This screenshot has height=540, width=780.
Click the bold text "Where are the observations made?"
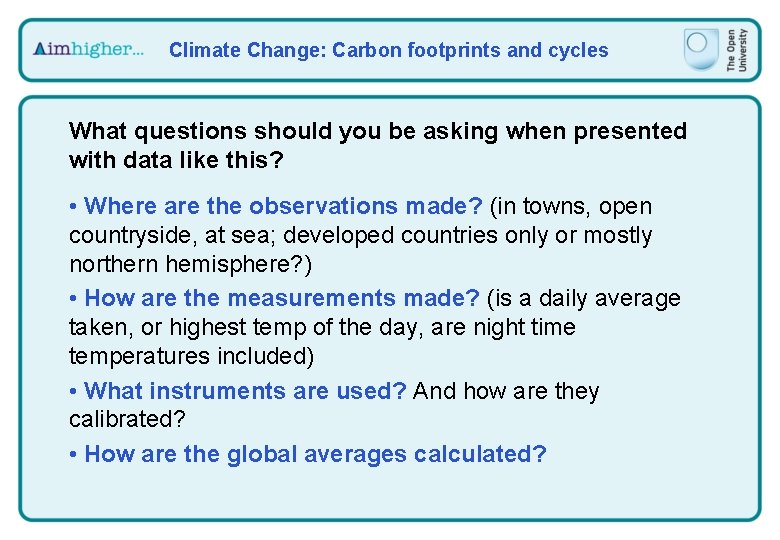point(284,206)
